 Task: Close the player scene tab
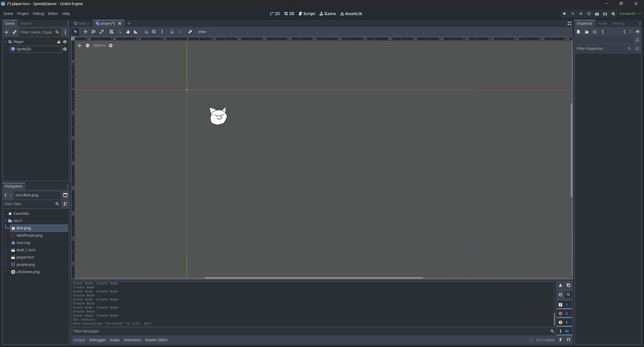coord(120,23)
